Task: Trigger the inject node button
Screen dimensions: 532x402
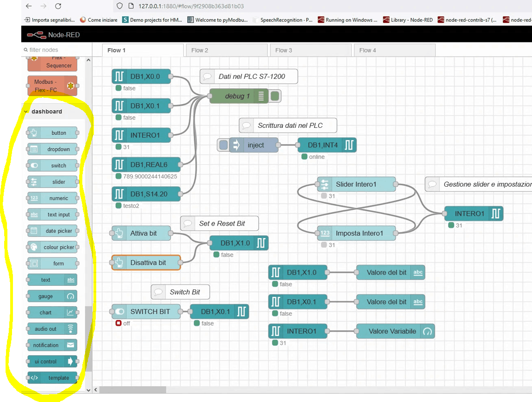Action: 223,145
